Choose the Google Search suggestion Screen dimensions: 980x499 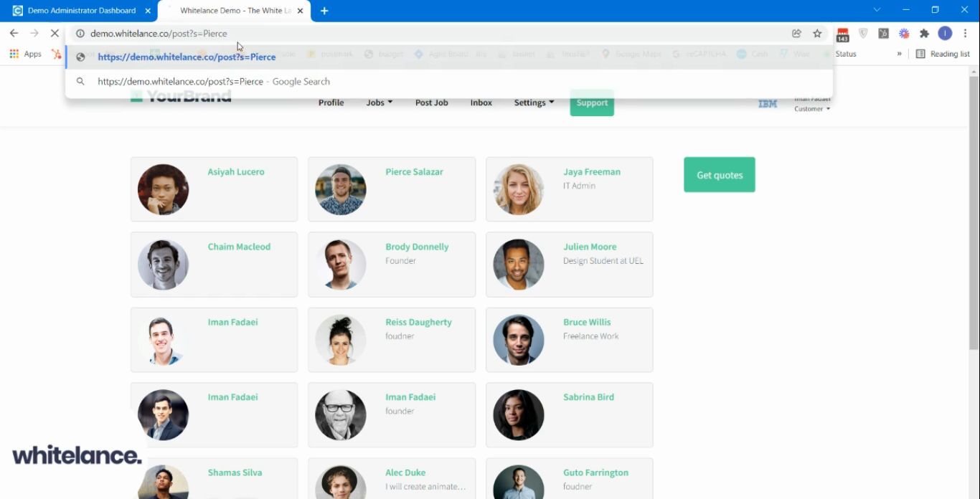coord(449,82)
